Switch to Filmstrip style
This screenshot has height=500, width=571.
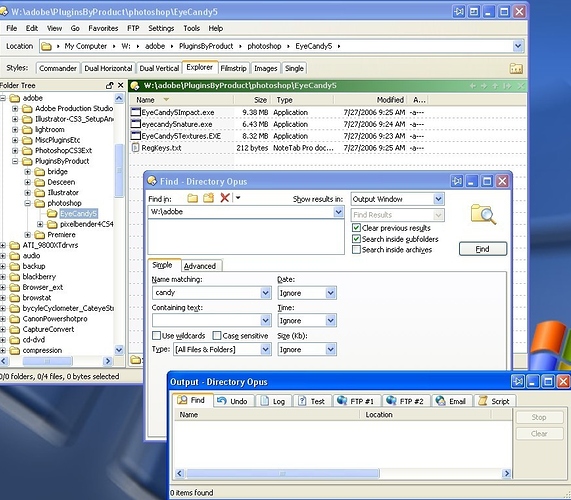[233, 68]
